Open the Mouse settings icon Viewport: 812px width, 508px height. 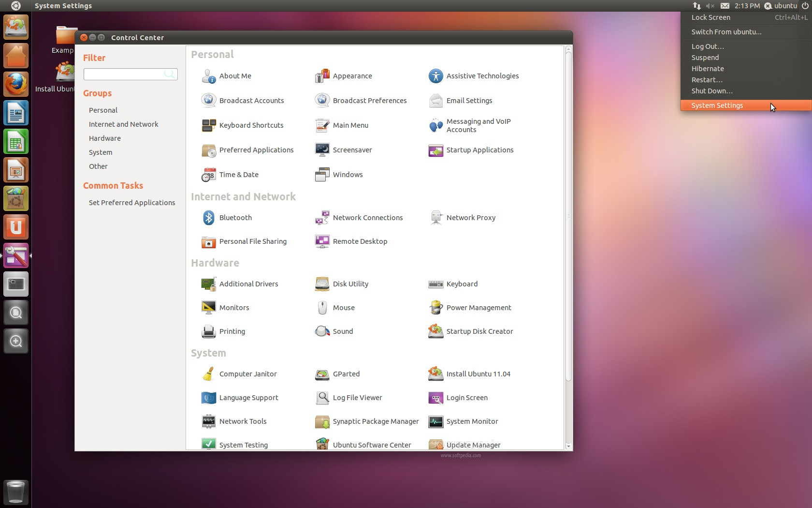click(322, 308)
